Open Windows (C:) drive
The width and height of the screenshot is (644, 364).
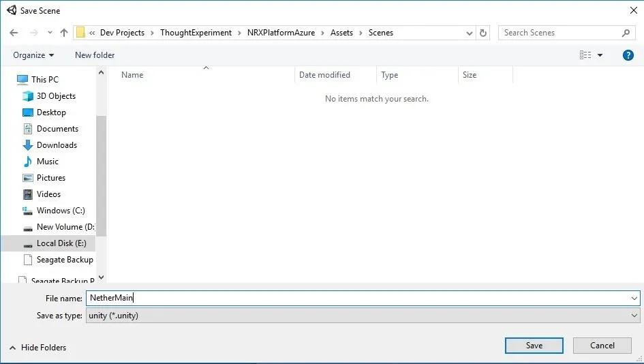[61, 211]
